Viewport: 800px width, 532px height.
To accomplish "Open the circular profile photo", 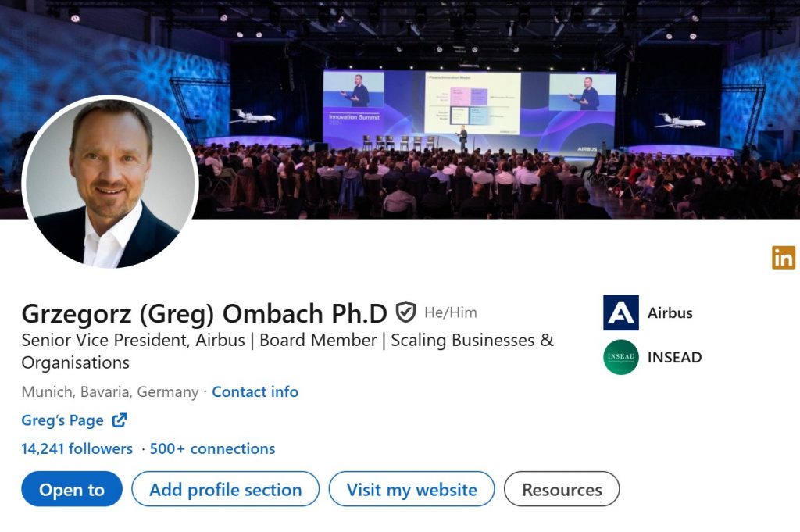I will 110,183.
